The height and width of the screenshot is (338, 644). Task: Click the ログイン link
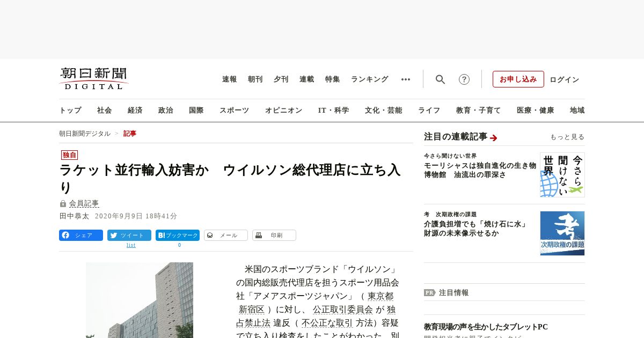[x=565, y=79]
